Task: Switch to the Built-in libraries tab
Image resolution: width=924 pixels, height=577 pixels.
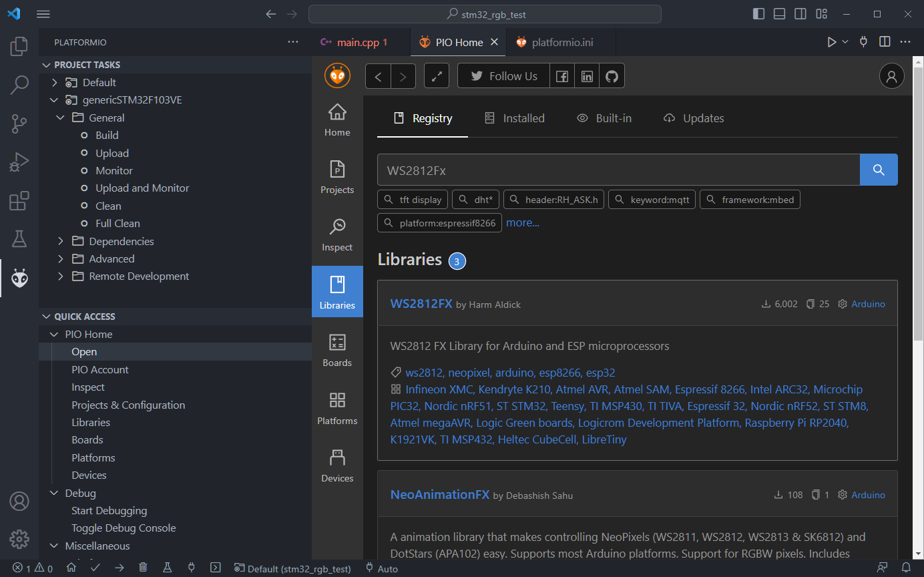Action: [x=604, y=118]
